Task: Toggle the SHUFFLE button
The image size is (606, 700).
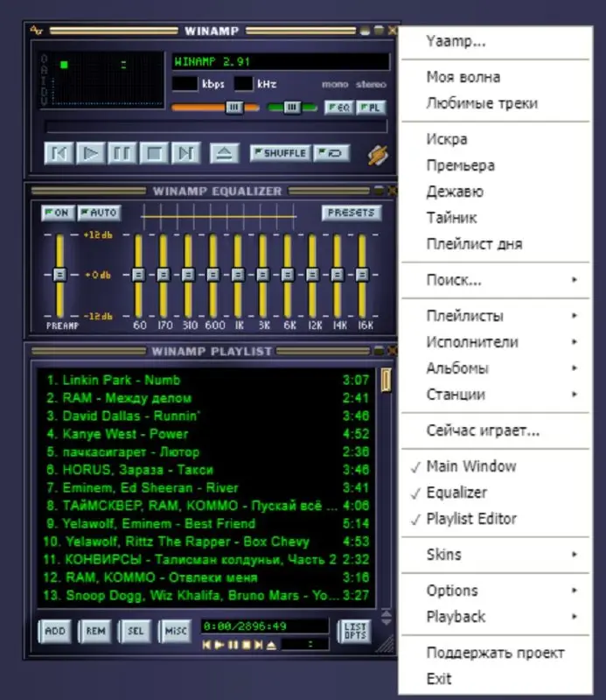Action: [x=280, y=154]
